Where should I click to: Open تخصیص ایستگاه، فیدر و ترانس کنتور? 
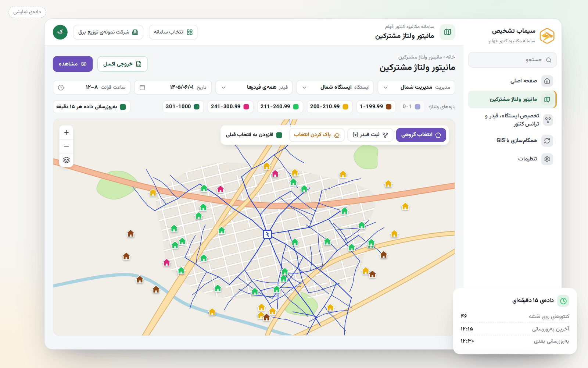(x=512, y=120)
